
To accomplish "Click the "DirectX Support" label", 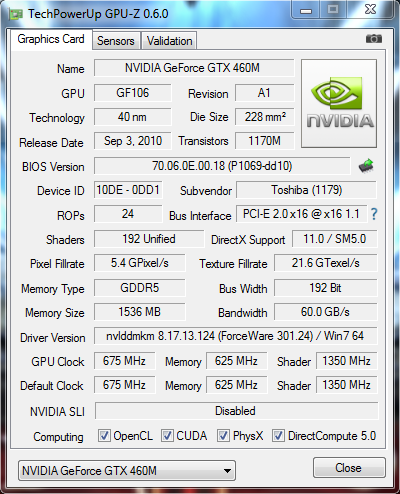I will 248,240.
